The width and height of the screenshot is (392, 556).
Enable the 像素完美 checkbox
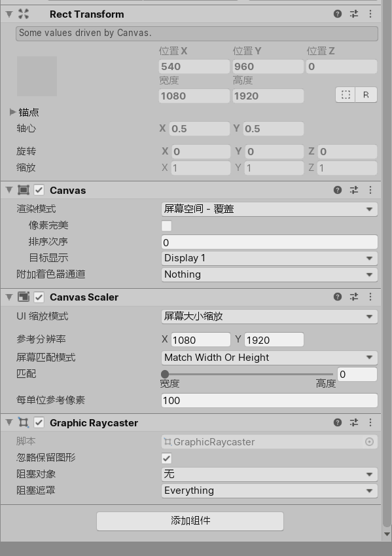[x=167, y=226]
